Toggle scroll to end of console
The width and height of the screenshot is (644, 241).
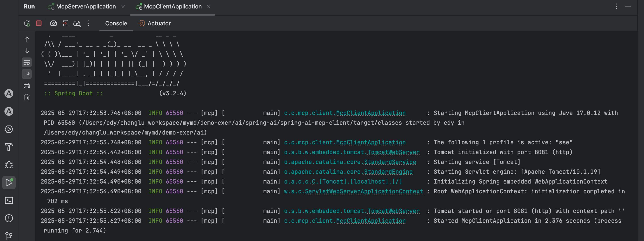(x=27, y=74)
